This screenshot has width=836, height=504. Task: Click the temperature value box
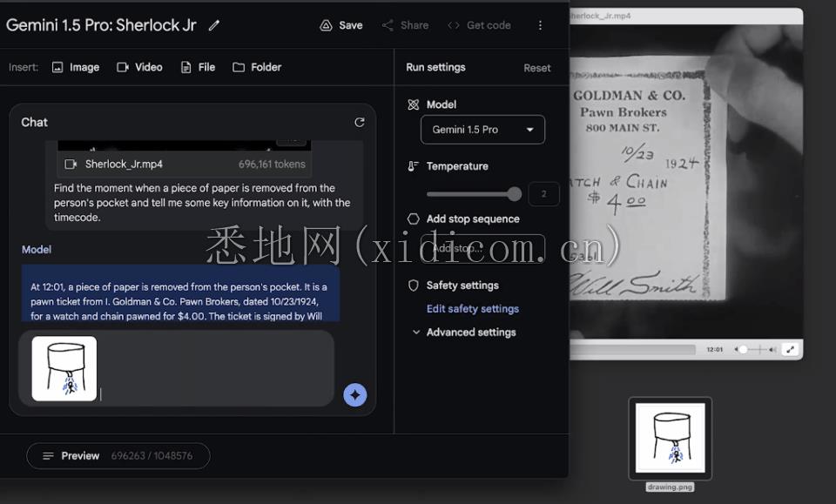[543, 194]
